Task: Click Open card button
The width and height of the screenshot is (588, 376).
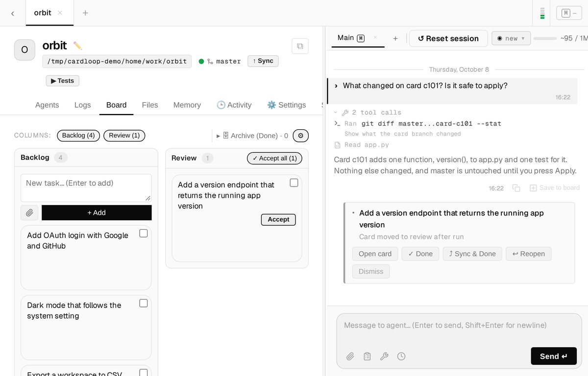Action: click(x=375, y=254)
